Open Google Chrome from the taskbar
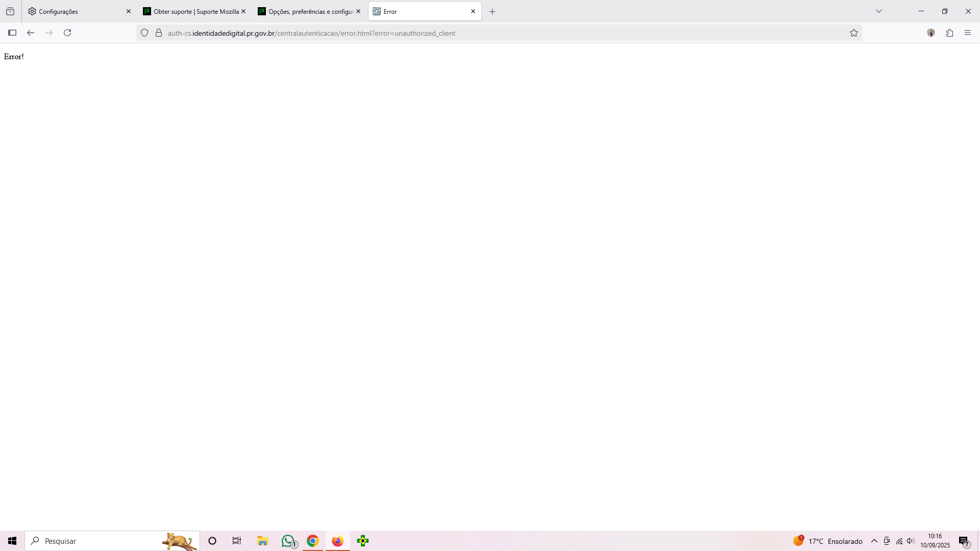Screen dimensions: 980x551 (313, 541)
